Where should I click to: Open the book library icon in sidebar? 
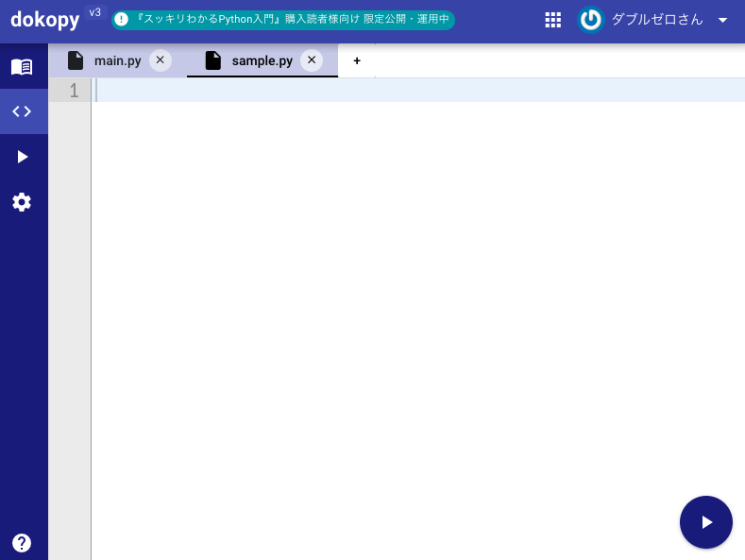(22, 66)
